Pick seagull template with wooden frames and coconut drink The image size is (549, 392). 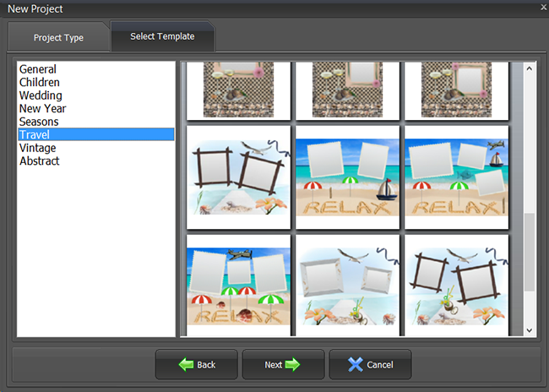click(456, 286)
